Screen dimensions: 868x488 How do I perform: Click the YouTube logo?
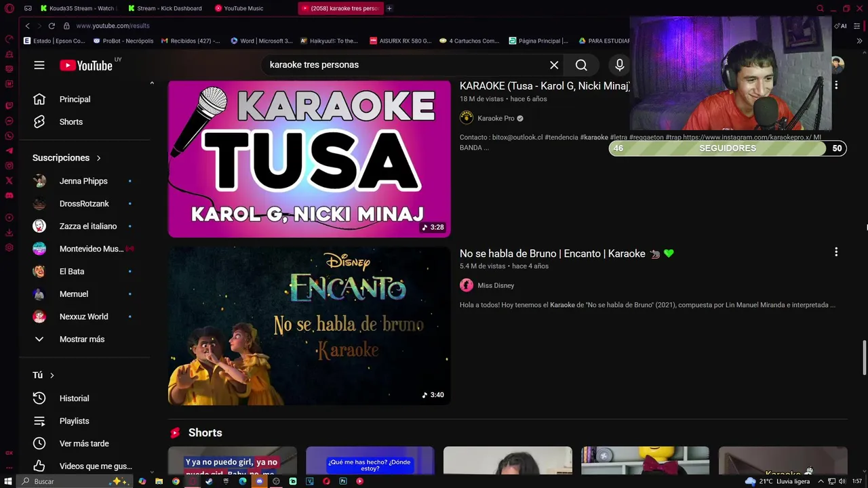click(x=86, y=65)
